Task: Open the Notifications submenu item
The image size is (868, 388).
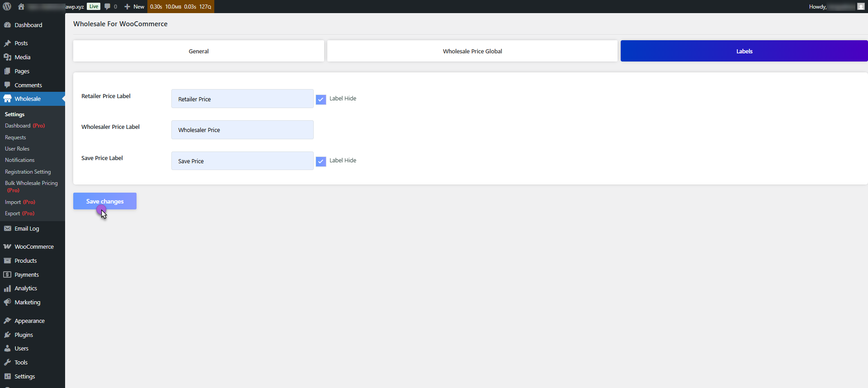Action: [19, 160]
